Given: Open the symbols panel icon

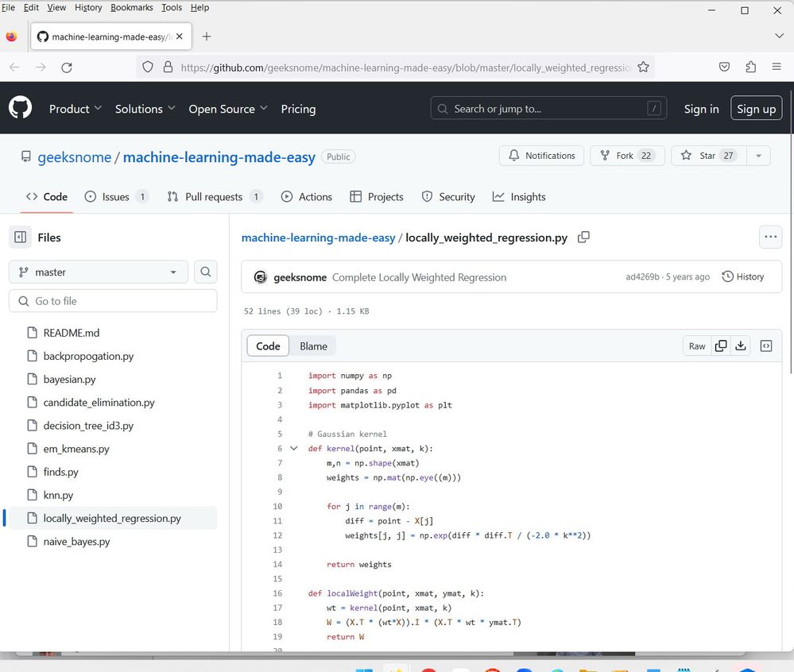Looking at the screenshot, I should [766, 346].
